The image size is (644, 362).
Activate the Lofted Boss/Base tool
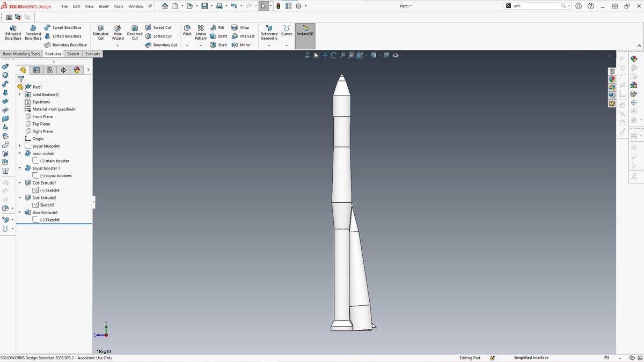[63, 36]
